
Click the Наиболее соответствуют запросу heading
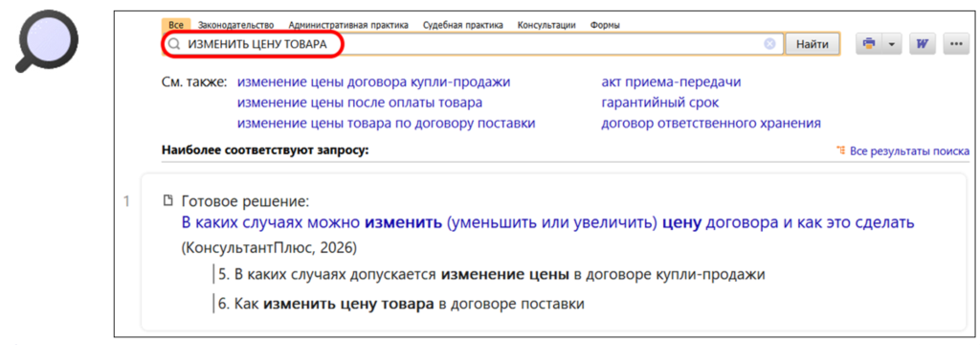click(x=266, y=150)
